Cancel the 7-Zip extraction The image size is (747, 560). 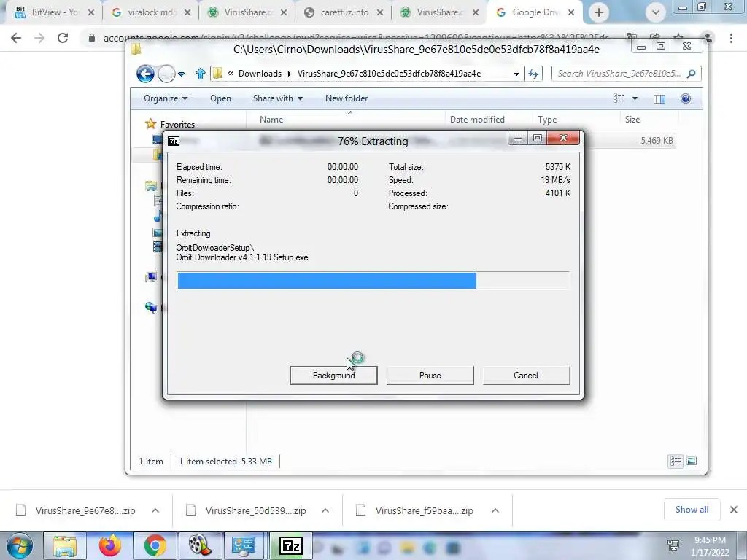tap(526, 376)
